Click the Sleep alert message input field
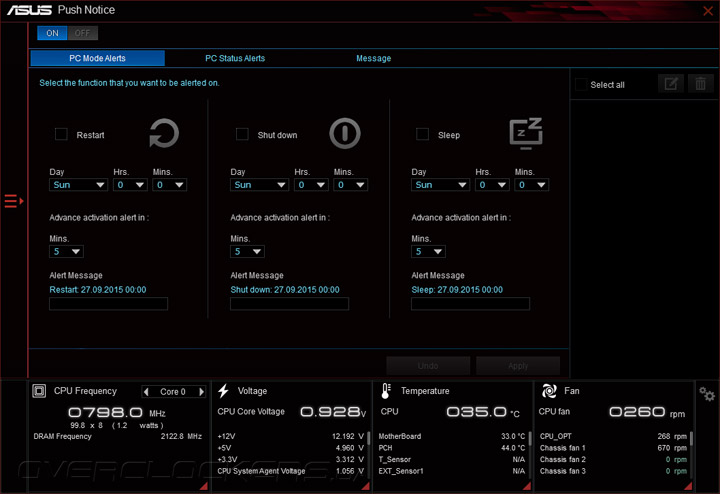Screen dimensions: 720x494 pos(470,304)
